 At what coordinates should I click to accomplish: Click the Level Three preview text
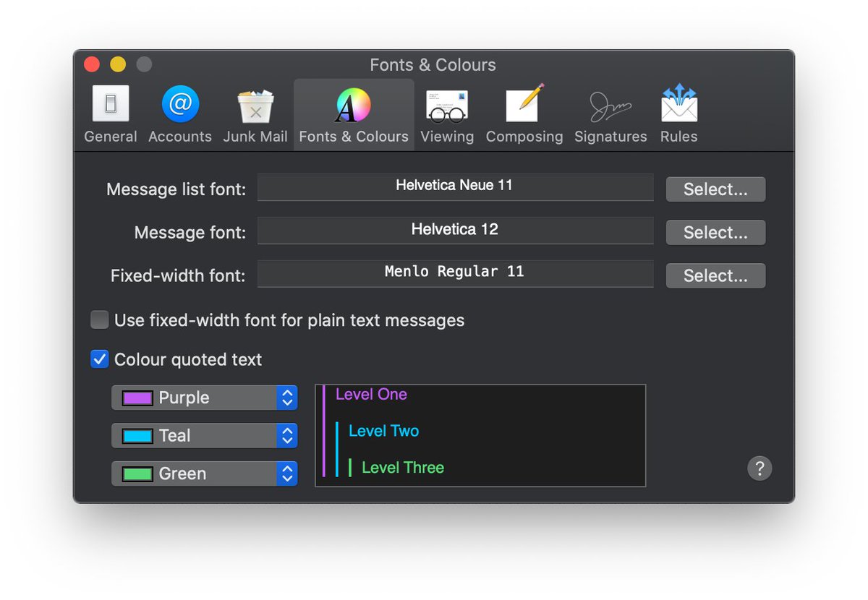[403, 468]
